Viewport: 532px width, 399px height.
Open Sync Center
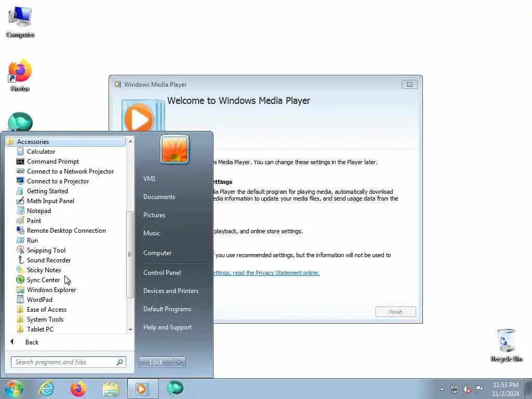43,280
